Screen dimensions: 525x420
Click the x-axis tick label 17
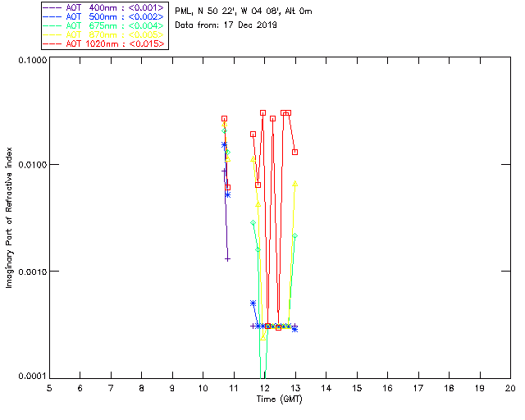click(418, 389)
